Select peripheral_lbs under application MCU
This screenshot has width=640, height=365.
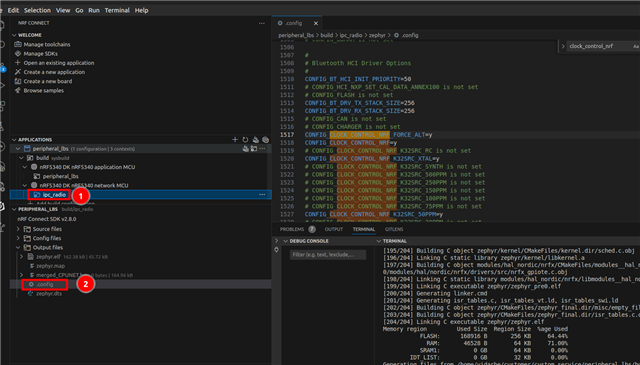click(60, 176)
